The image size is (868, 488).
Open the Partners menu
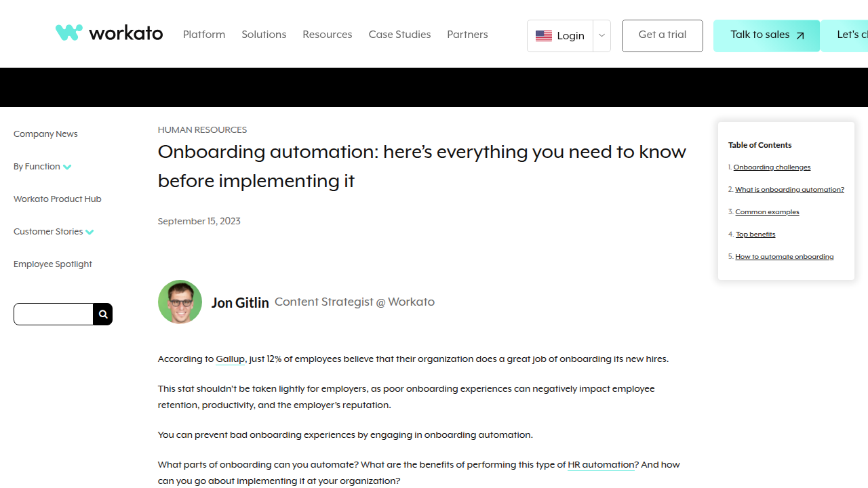[x=467, y=35]
